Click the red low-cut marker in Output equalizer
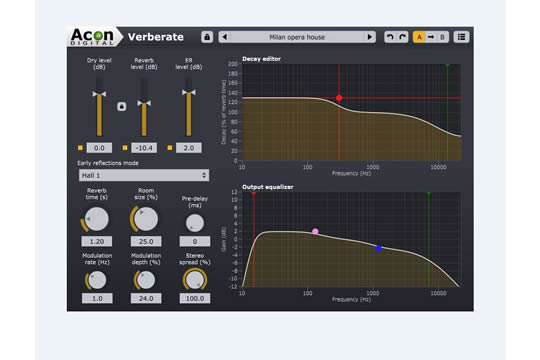The width and height of the screenshot is (540, 360). (253, 194)
